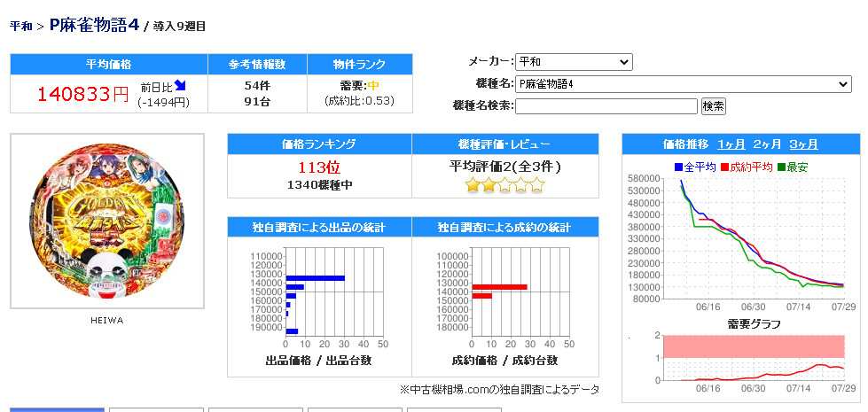This screenshot has height=412, width=868.
Task: Open the メーカー dropdown showing 平和
Action: click(x=574, y=62)
